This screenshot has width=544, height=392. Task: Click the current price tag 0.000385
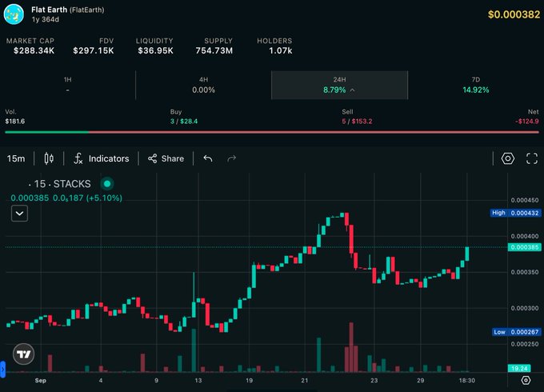524,247
